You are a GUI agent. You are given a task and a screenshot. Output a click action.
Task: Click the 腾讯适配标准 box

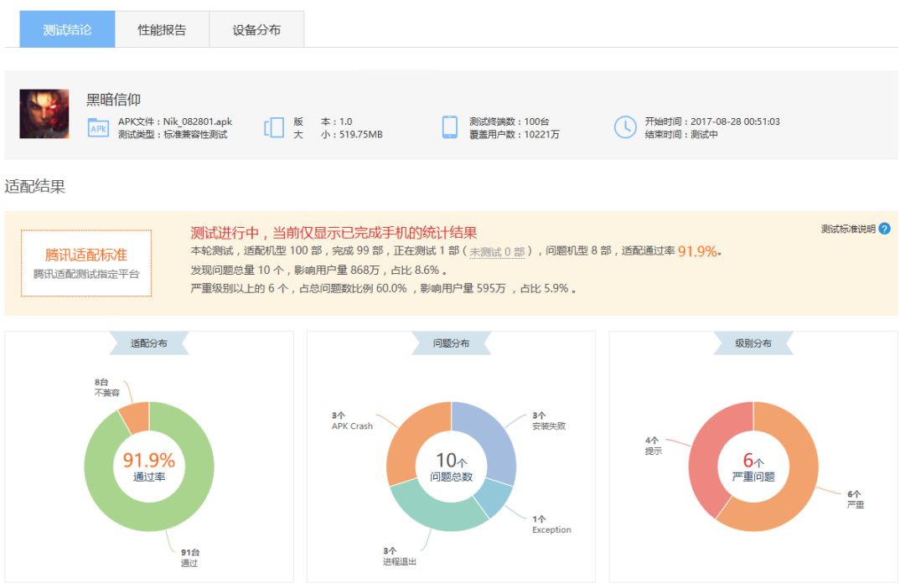coord(86,263)
